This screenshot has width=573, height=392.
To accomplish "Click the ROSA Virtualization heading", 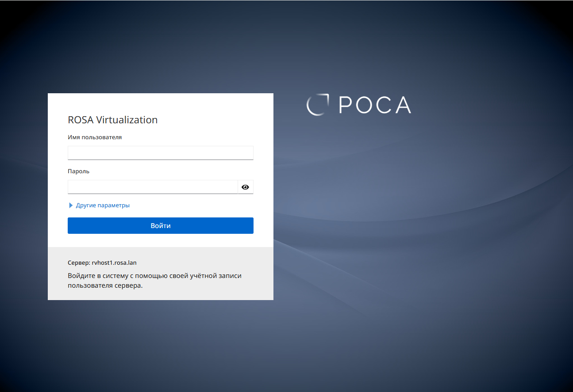I will coord(112,120).
